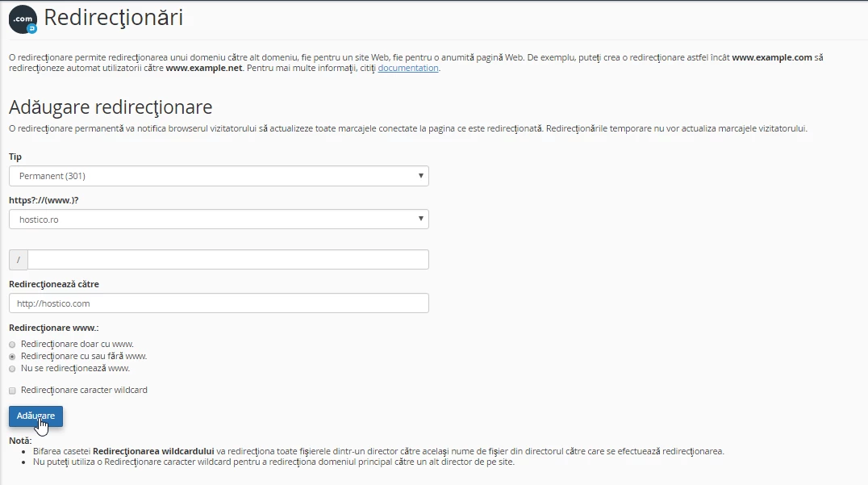
Task: Click the arrow on the Permanent (301) selector
Action: (x=420, y=176)
